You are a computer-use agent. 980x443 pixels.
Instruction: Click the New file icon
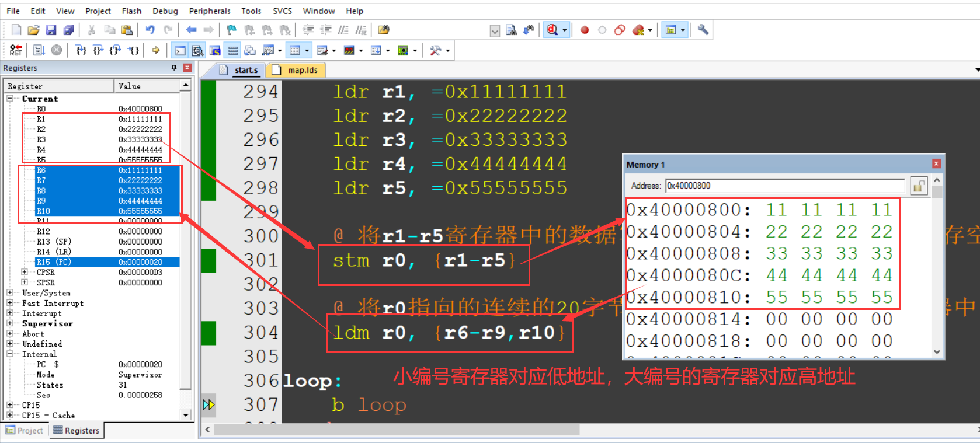pyautogui.click(x=16, y=30)
